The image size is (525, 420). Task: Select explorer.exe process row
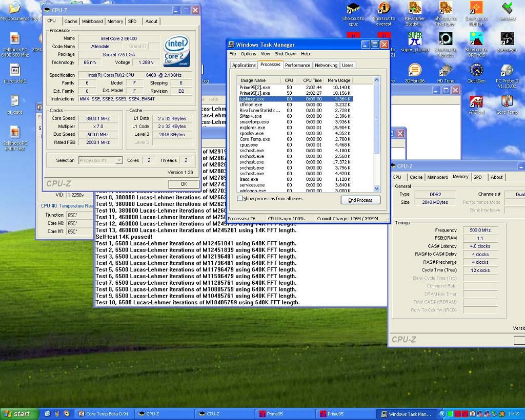[295, 128]
